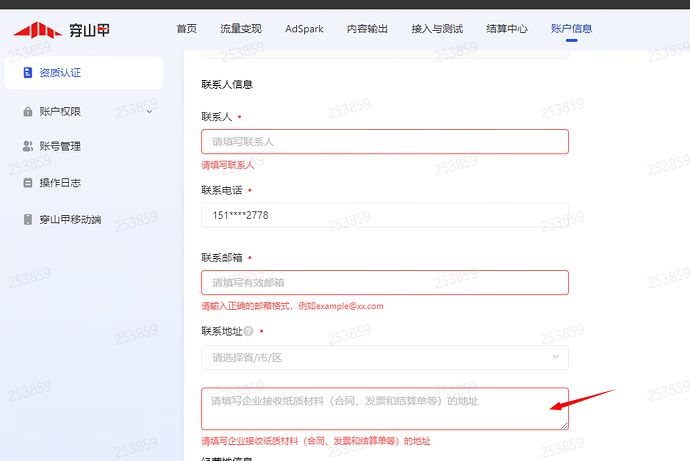Click the 联系邮箱 label
The height and width of the screenshot is (461, 690).
(222, 258)
